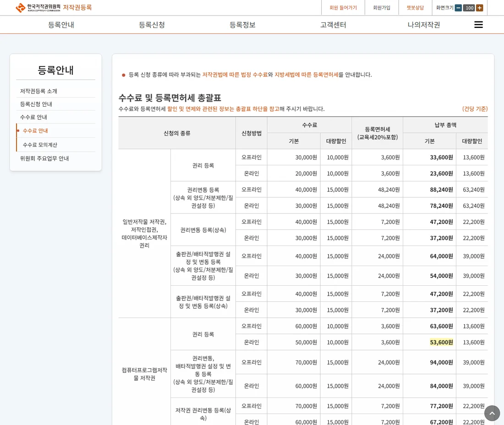Open 회원 들어가기 login link
This screenshot has width=504, height=425.
(x=343, y=8)
